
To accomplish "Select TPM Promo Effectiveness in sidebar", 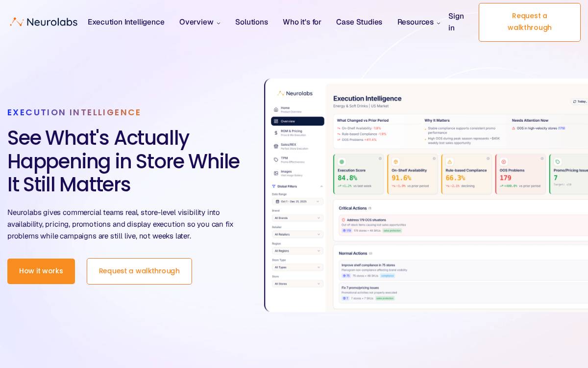I will 297,159.
